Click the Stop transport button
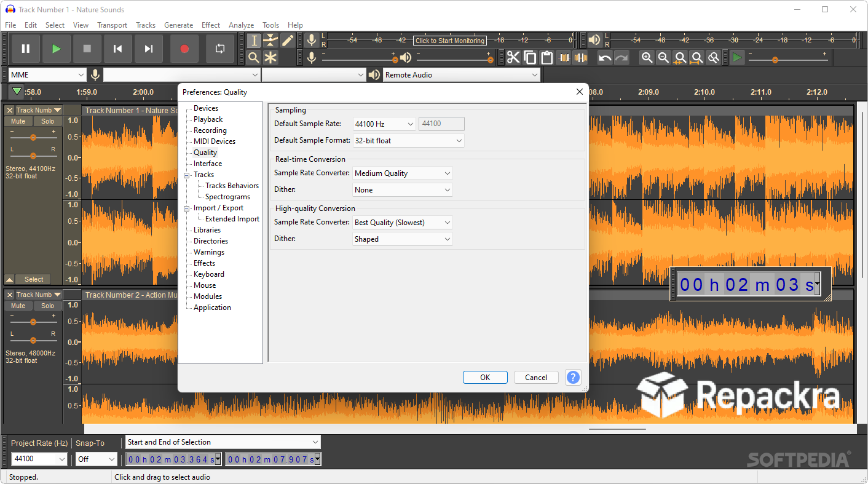Screen dimensions: 868x484 (87, 49)
